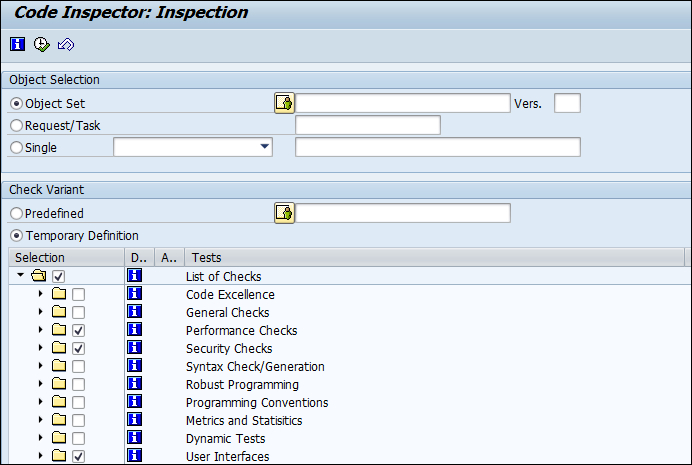
Task: Open the info icon for Code Excellence
Action: pyautogui.click(x=135, y=293)
